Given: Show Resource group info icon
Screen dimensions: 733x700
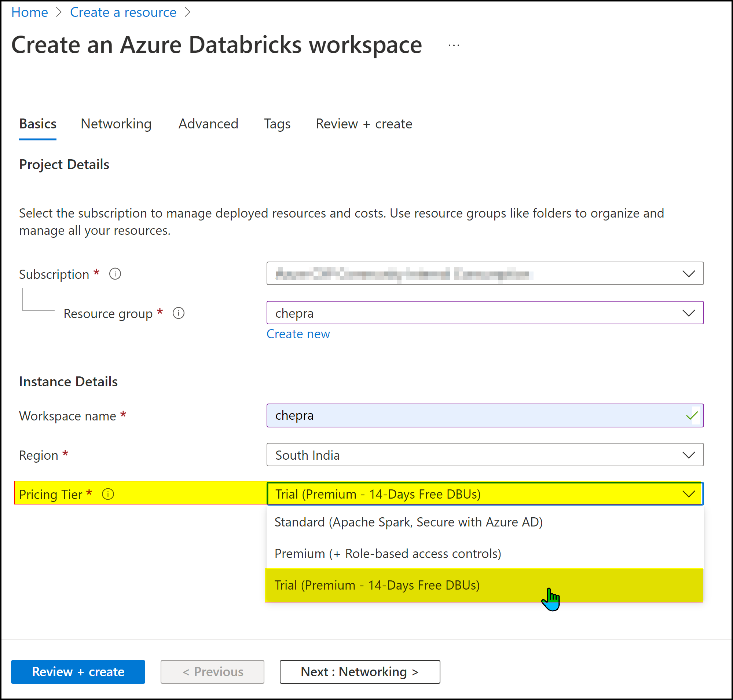Looking at the screenshot, I should (178, 313).
